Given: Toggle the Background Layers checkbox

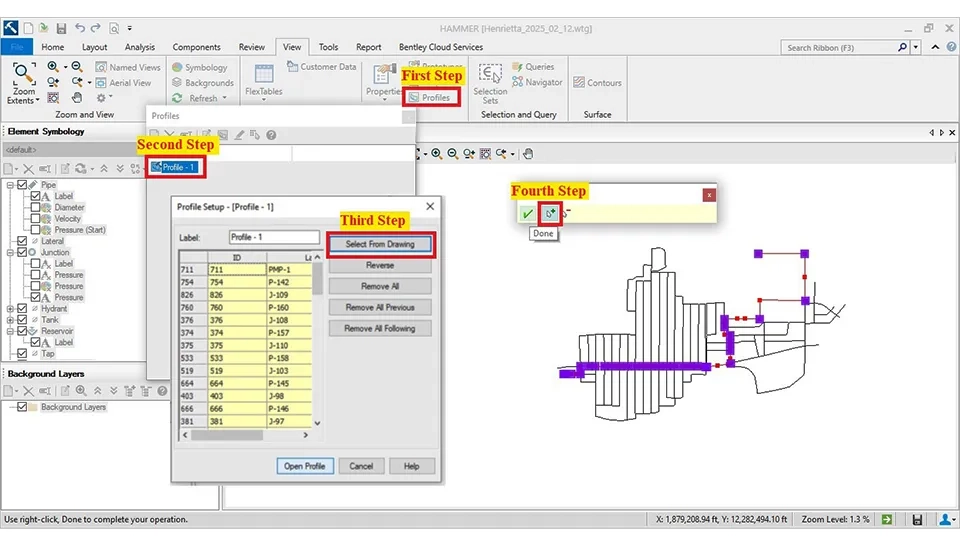Looking at the screenshot, I should [22, 407].
